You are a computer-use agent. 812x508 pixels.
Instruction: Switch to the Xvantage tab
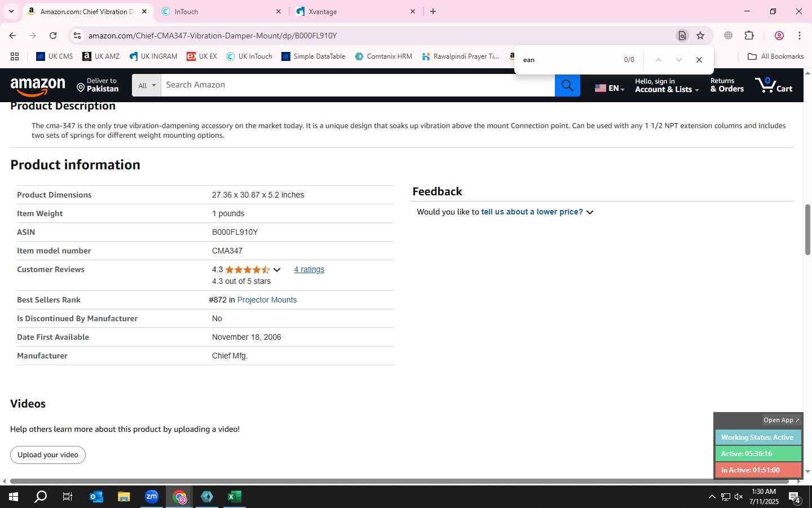click(356, 11)
